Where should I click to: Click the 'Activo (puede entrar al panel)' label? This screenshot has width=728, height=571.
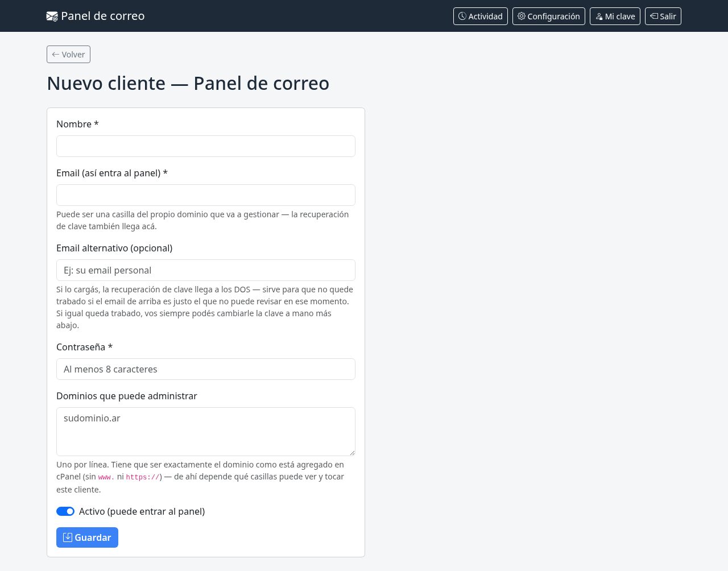[x=142, y=511]
